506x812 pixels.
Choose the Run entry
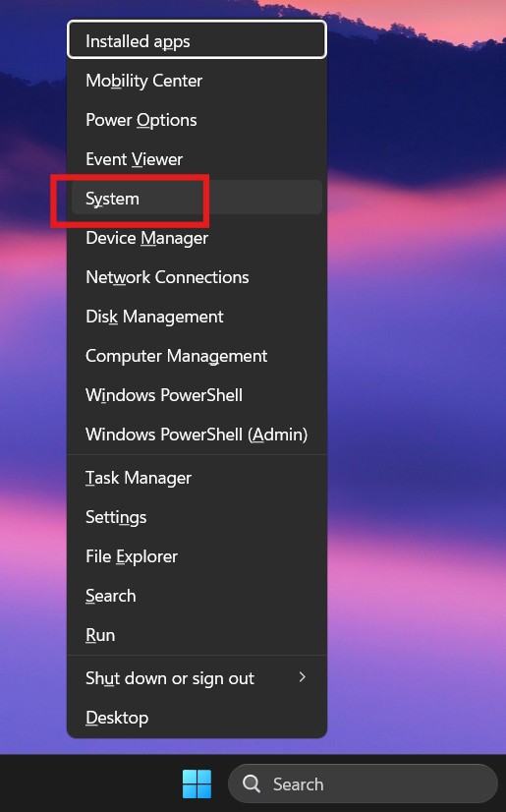pos(197,635)
